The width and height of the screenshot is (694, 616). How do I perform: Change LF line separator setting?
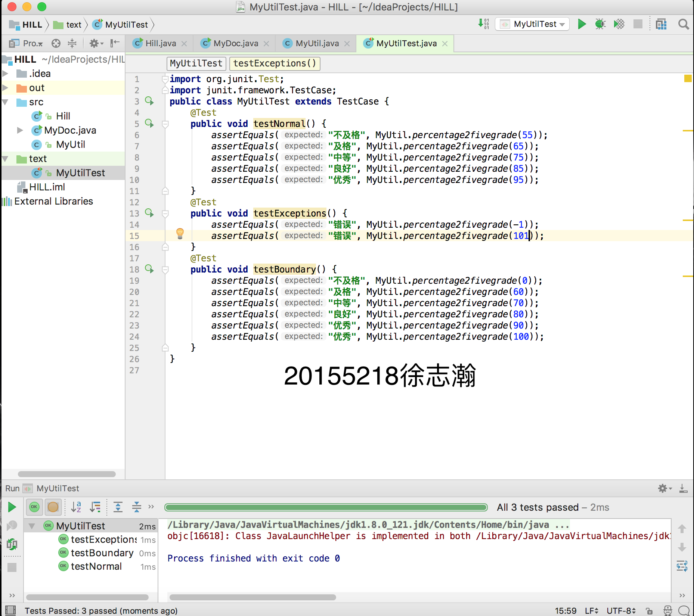(x=592, y=611)
